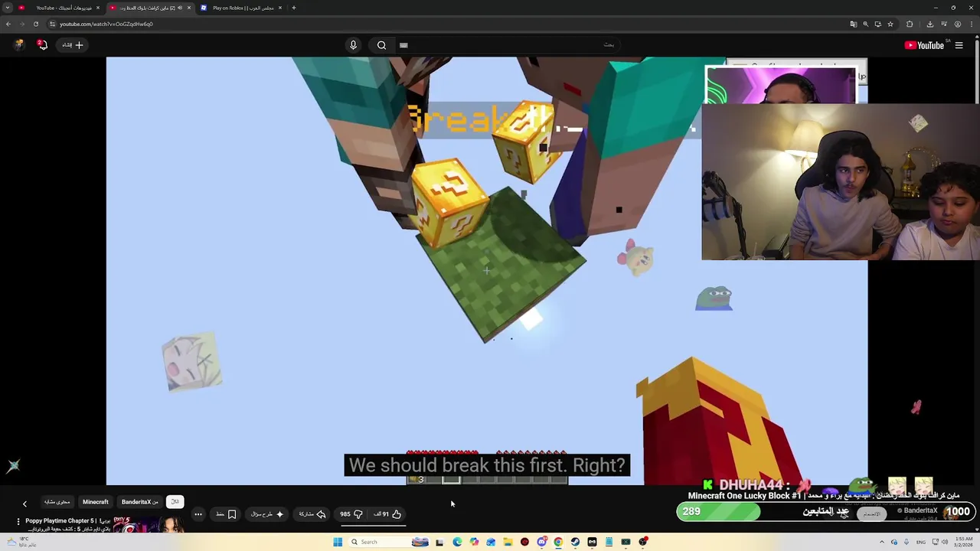Close the active Minecraft video tab
The height and width of the screenshot is (551, 980).
pyautogui.click(x=189, y=8)
